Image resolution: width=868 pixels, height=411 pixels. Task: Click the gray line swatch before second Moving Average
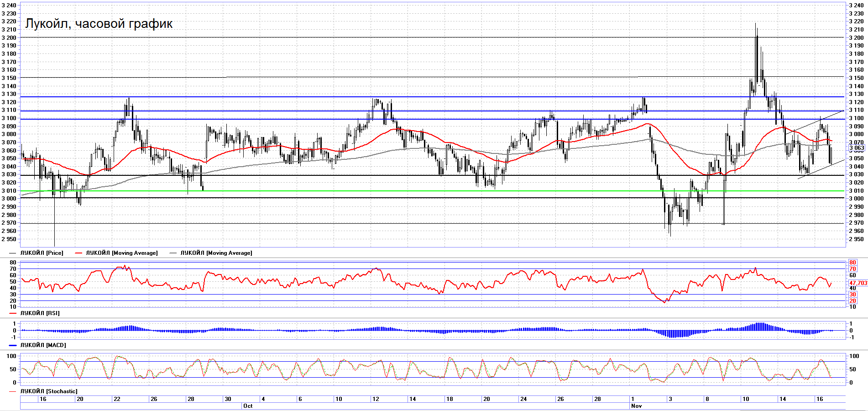[x=173, y=253]
